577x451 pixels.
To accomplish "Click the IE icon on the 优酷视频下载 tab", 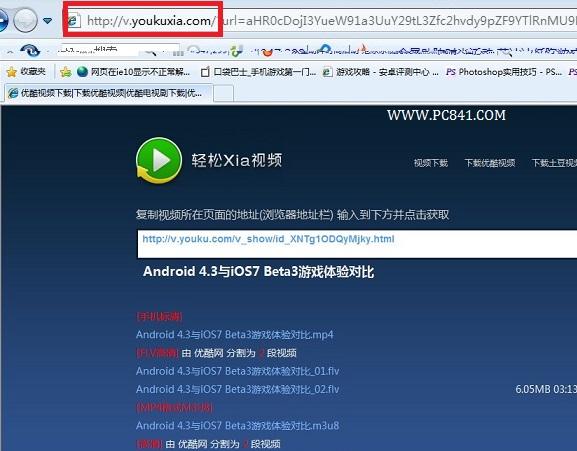I will pos(13,93).
